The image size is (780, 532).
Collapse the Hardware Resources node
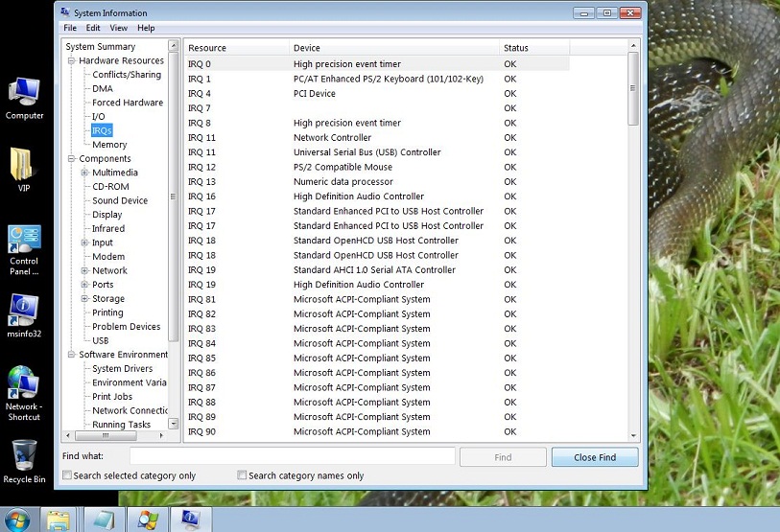72,60
